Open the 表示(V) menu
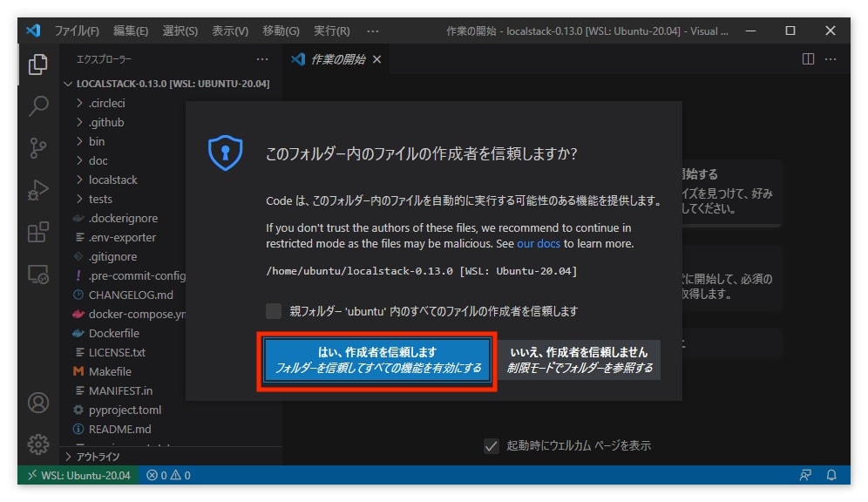 pyautogui.click(x=230, y=31)
